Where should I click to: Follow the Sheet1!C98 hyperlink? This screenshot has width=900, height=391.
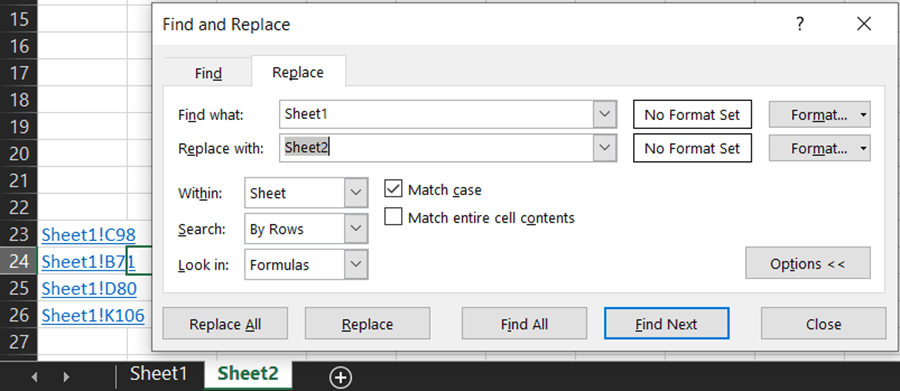[x=89, y=234]
